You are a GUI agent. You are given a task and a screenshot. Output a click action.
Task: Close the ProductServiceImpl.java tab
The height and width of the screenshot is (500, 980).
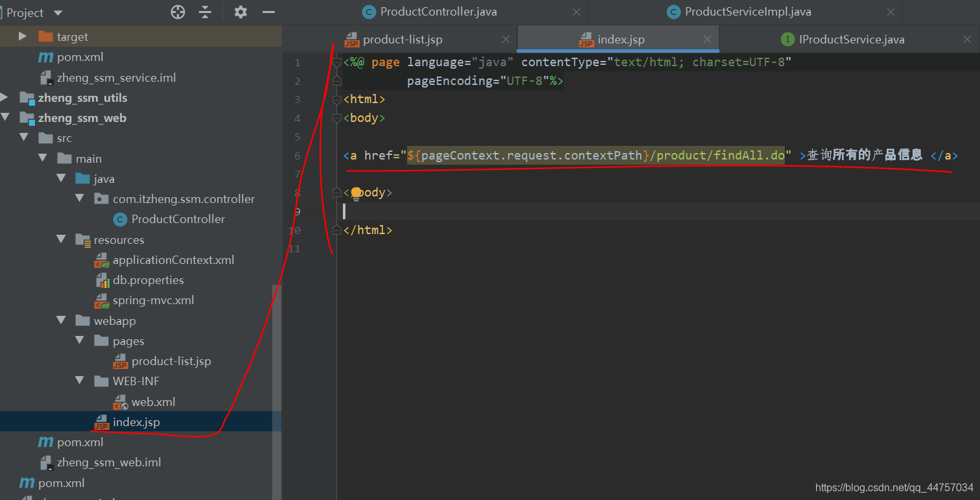point(891,12)
